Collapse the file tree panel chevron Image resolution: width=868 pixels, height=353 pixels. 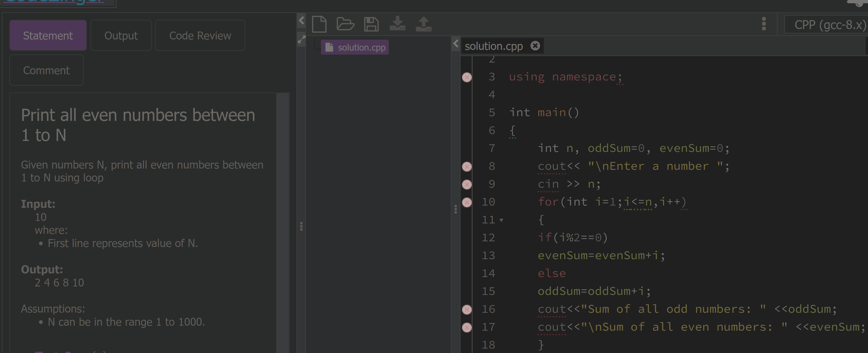point(456,43)
